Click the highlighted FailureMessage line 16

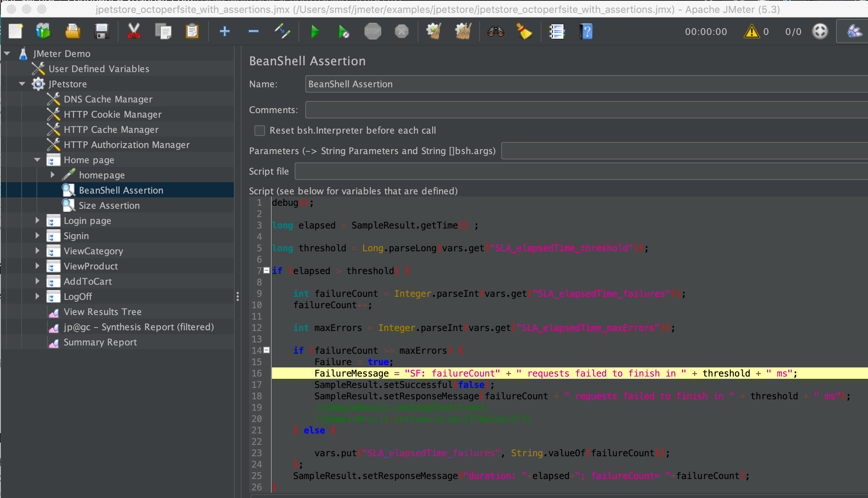click(570, 373)
